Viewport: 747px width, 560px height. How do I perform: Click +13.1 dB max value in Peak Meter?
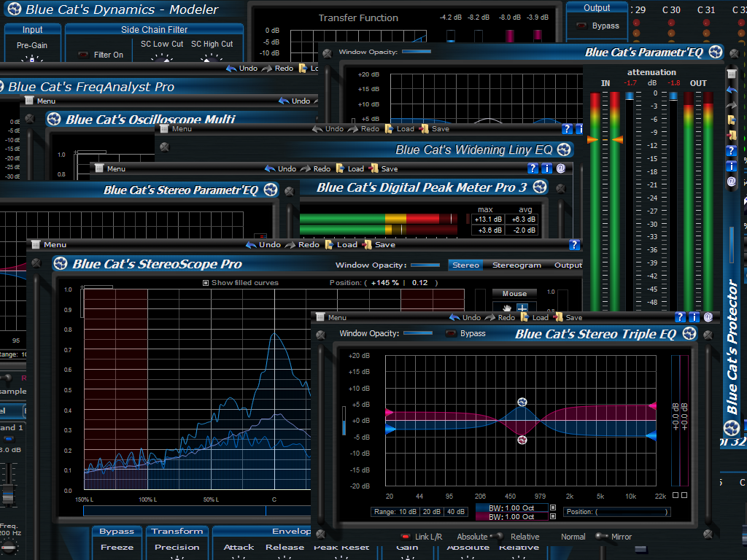click(488, 219)
